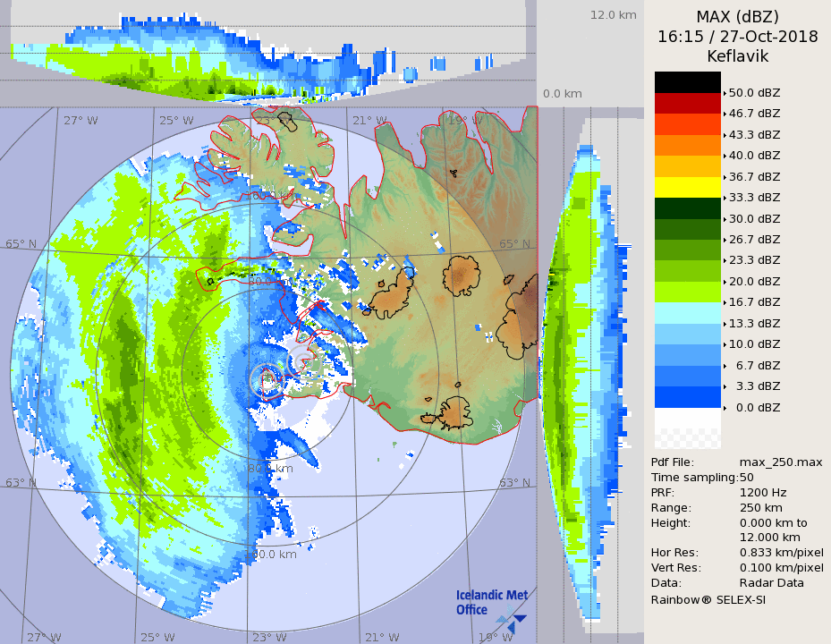The width and height of the screenshot is (831, 644).
Task: Click the 12.0 km height label
Action: [x=613, y=14]
